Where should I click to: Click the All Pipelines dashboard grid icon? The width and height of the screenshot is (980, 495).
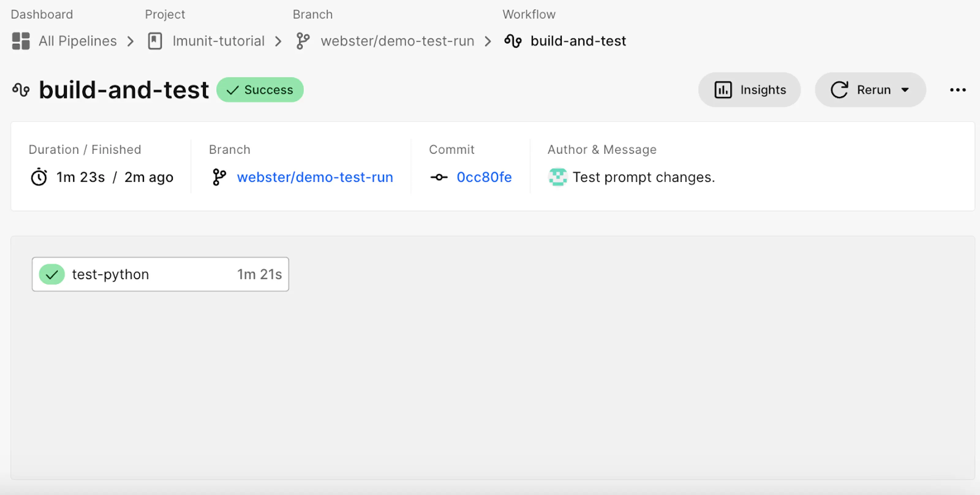(21, 41)
